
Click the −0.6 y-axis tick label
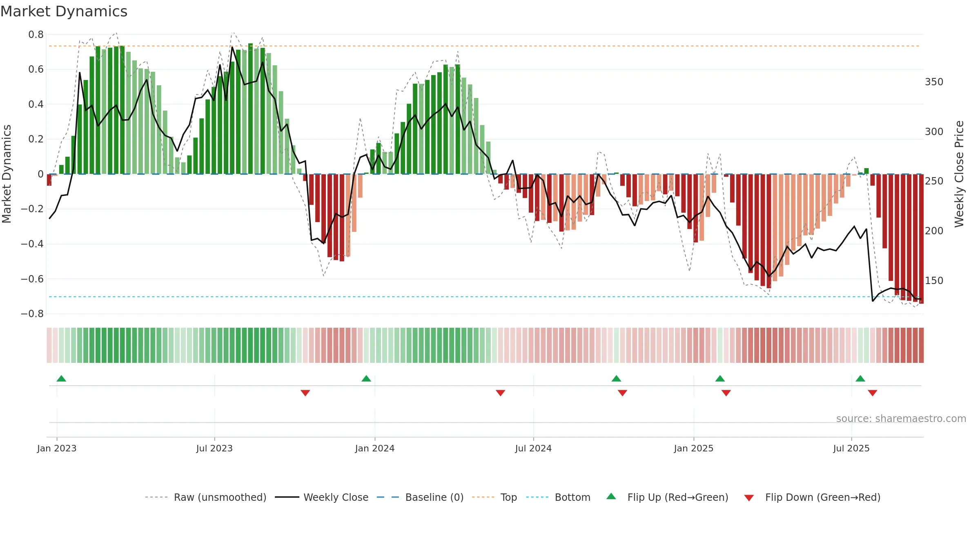[32, 279]
